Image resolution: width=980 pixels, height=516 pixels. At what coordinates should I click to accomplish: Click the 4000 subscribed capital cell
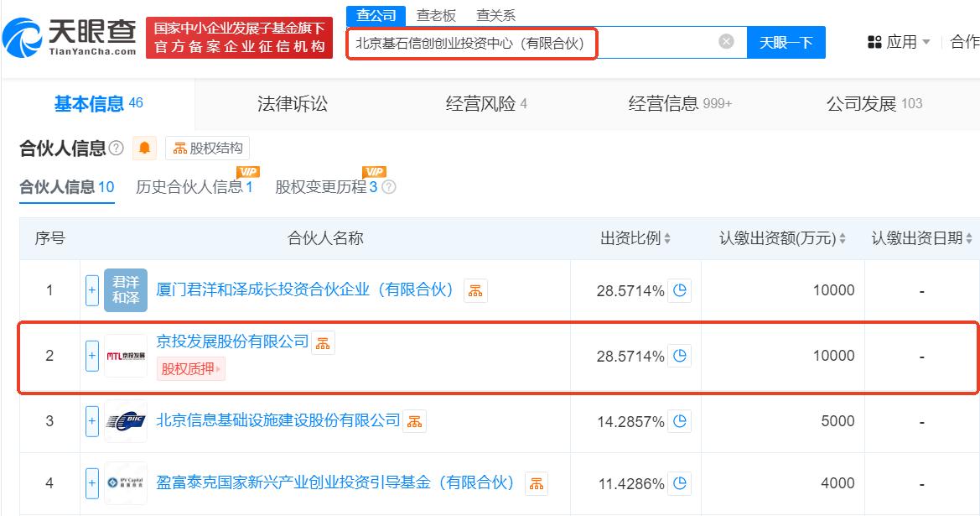[x=837, y=483]
